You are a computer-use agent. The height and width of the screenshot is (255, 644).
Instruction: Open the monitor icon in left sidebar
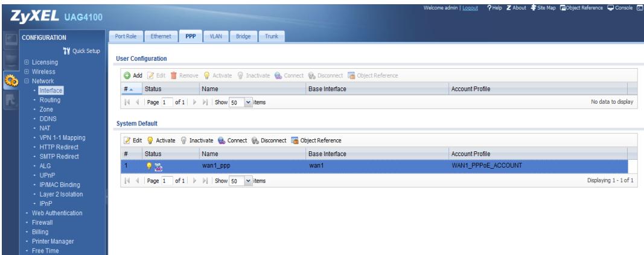click(x=11, y=60)
